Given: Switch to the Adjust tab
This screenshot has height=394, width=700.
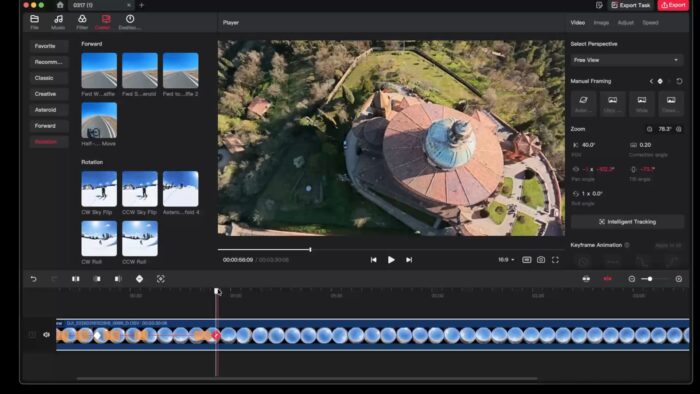Looking at the screenshot, I should pos(625,22).
